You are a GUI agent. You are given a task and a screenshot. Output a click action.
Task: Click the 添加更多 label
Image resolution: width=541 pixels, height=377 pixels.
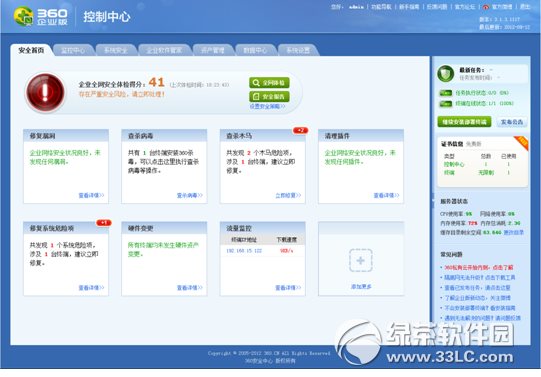click(361, 286)
